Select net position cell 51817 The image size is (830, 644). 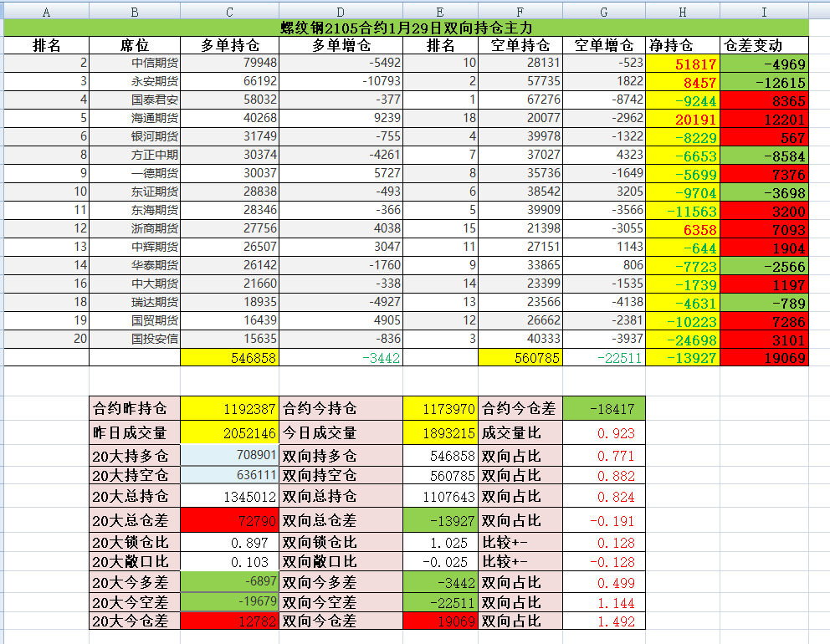(683, 64)
